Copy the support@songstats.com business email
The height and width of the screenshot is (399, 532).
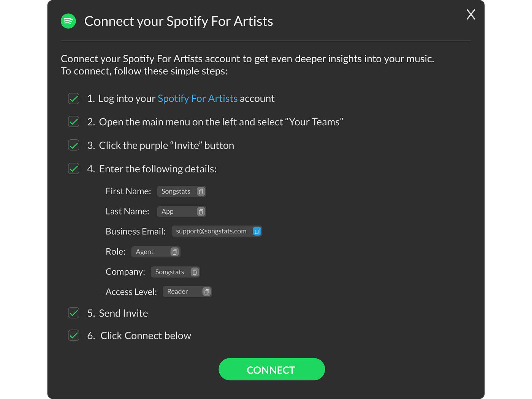click(257, 231)
